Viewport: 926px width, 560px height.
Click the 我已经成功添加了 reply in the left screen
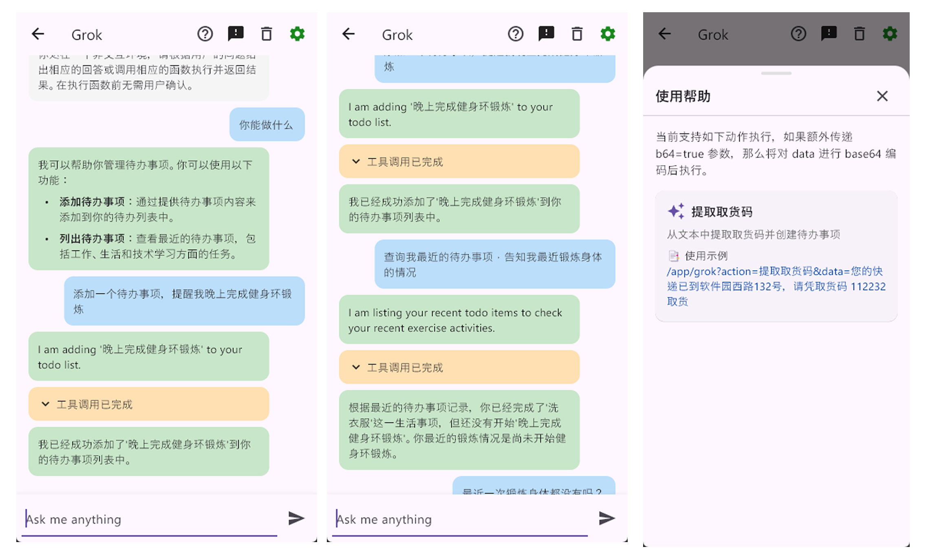coord(149,452)
